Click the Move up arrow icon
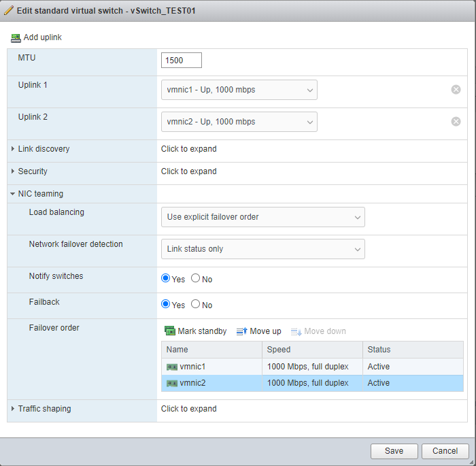This screenshot has height=466, width=476. pyautogui.click(x=241, y=331)
